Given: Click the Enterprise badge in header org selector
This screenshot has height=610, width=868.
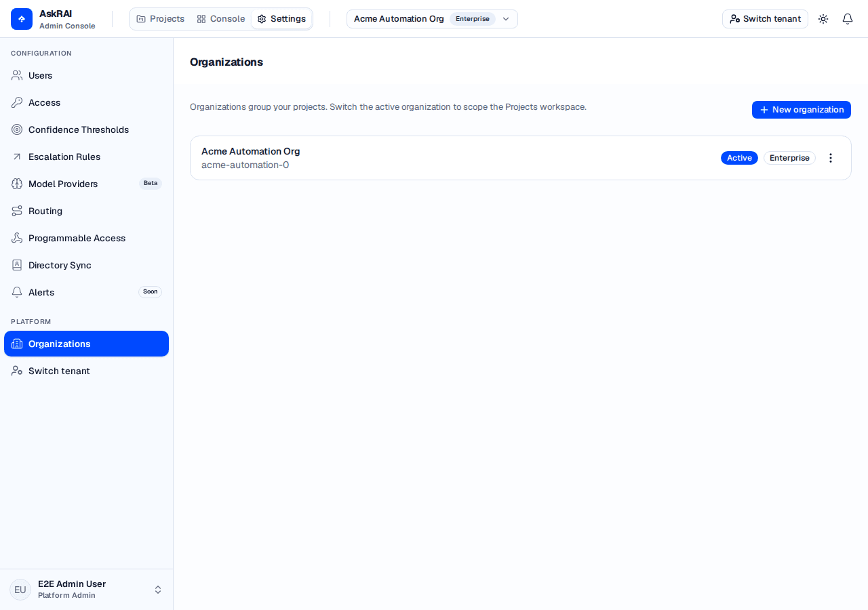Looking at the screenshot, I should click(x=473, y=19).
